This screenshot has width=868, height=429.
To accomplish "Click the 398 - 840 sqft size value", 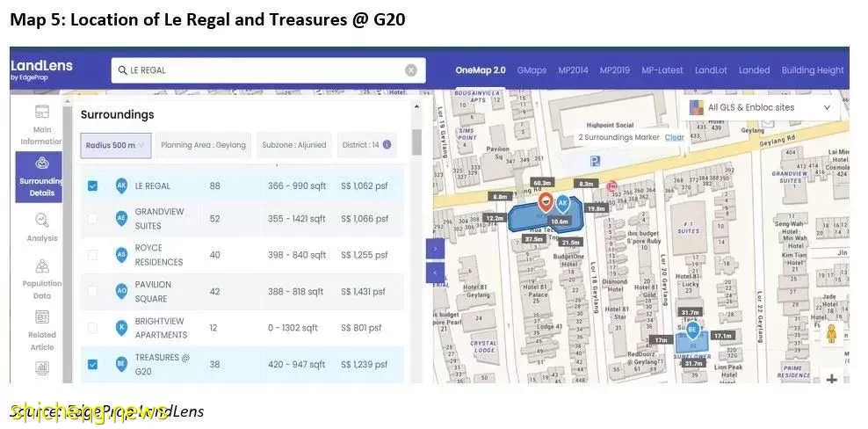I will coord(297,255).
